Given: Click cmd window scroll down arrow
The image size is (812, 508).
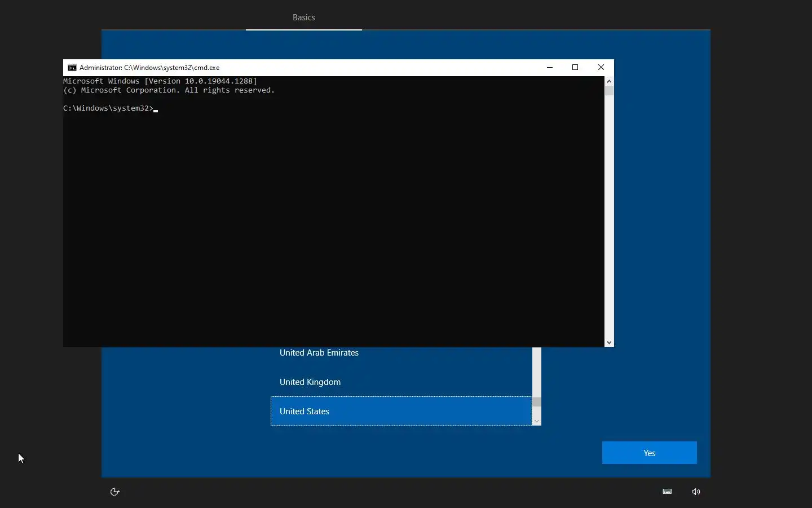Looking at the screenshot, I should pos(610,343).
